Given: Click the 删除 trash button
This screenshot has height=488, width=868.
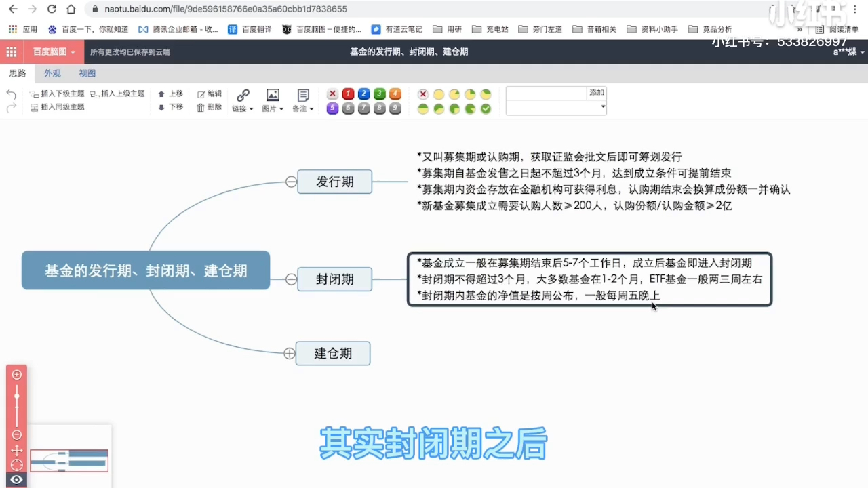Looking at the screenshot, I should point(210,107).
